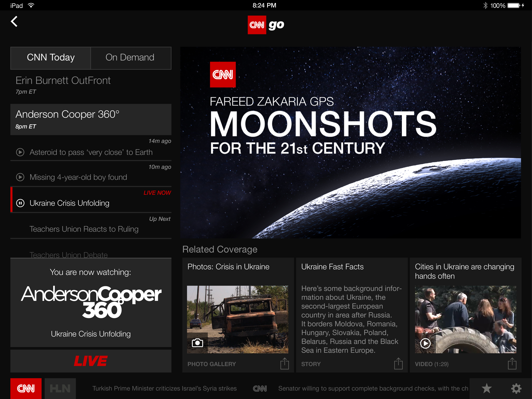
Task: Tap the CNN go logo
Action: click(266, 25)
